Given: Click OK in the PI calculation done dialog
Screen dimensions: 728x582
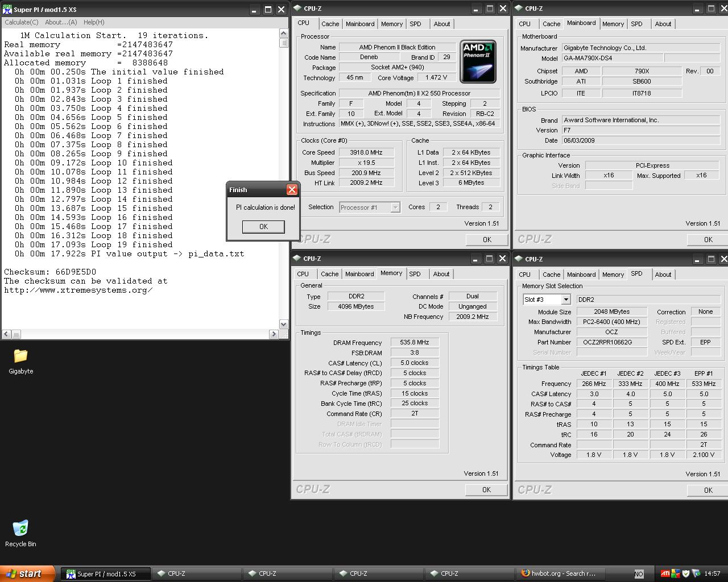Looking at the screenshot, I should tap(263, 226).
